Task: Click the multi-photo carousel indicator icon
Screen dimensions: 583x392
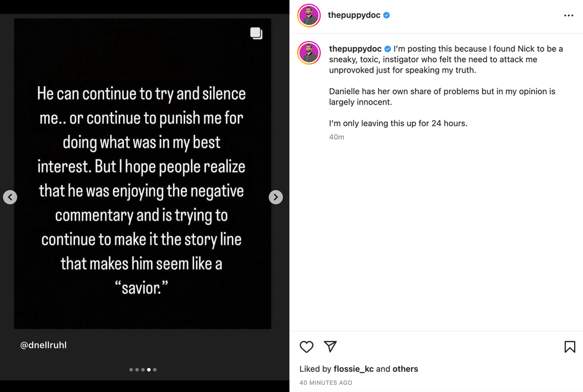Action: coord(256,33)
